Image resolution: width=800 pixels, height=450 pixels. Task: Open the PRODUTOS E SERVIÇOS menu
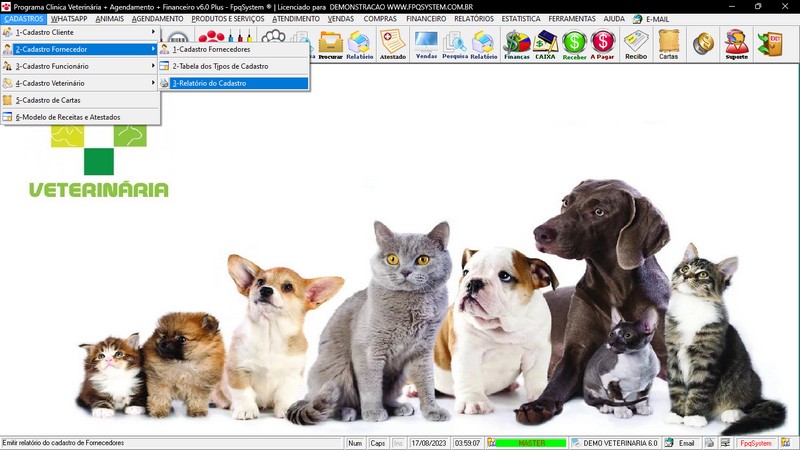228,19
